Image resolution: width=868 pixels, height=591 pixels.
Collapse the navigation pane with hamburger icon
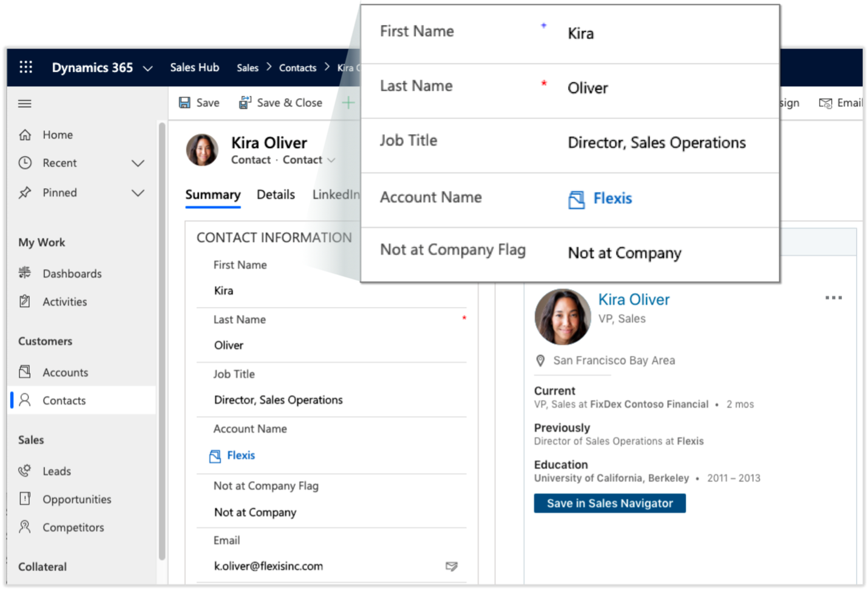tap(25, 104)
